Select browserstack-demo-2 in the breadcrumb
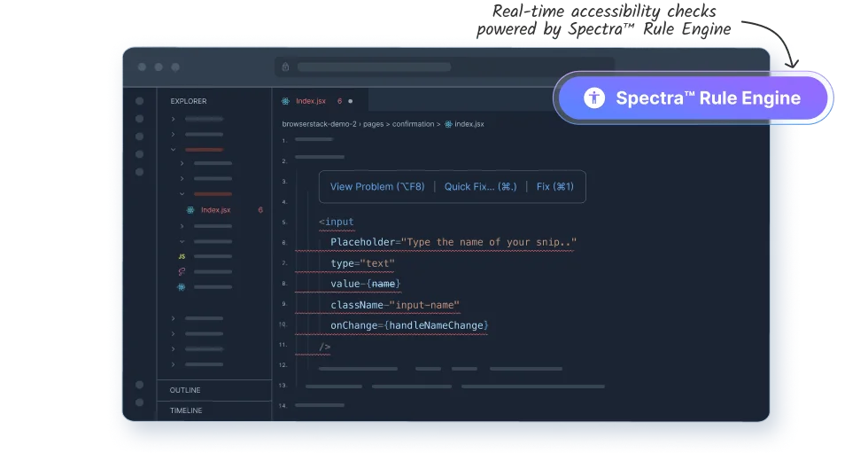This screenshot has height=453, width=868. pyautogui.click(x=320, y=124)
